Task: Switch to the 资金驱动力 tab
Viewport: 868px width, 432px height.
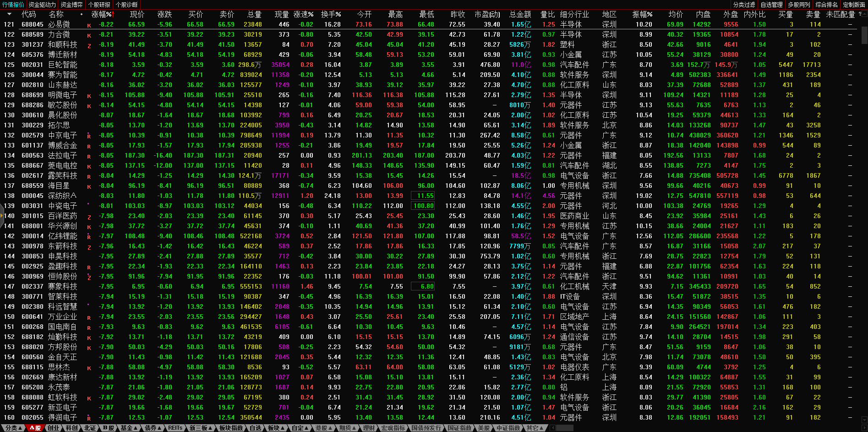Action: click(x=42, y=5)
